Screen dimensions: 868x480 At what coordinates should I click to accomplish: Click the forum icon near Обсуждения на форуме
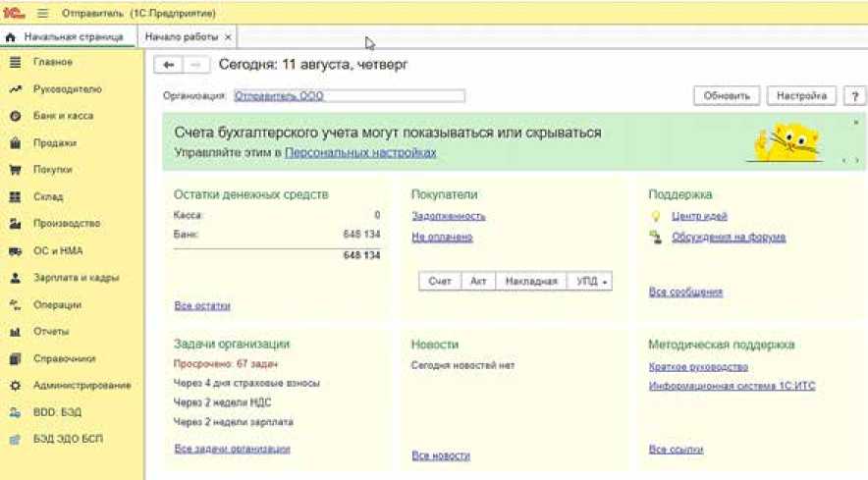[656, 238]
